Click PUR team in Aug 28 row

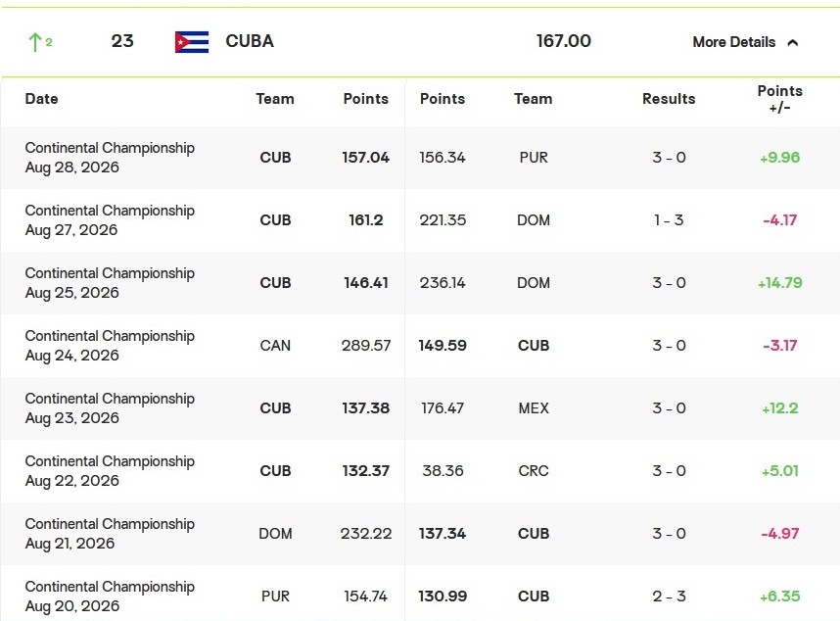point(534,158)
